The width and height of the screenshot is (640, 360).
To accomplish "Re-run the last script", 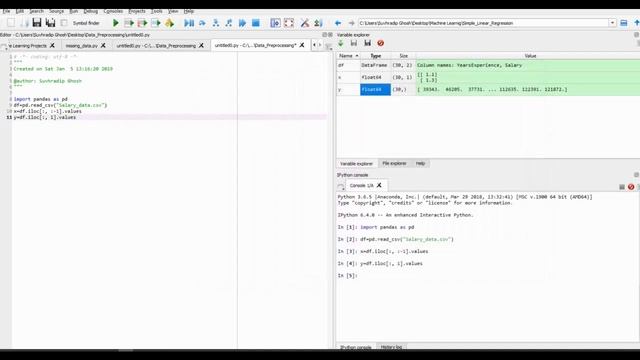I will (169, 23).
